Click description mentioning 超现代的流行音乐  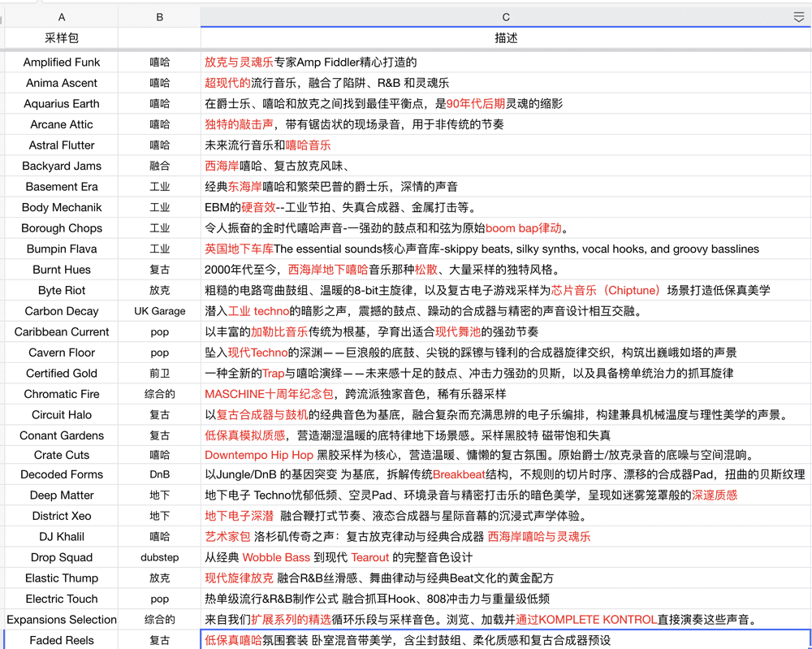click(x=506, y=83)
